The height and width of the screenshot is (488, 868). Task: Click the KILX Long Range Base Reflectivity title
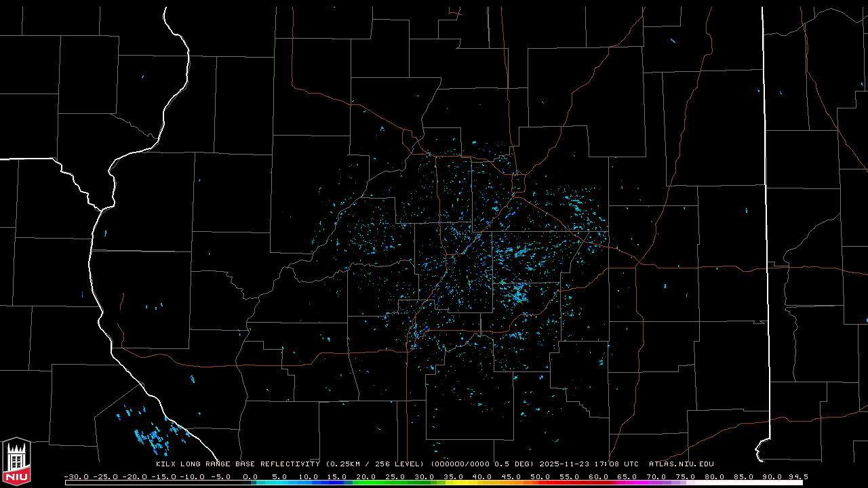pyautogui.click(x=237, y=464)
